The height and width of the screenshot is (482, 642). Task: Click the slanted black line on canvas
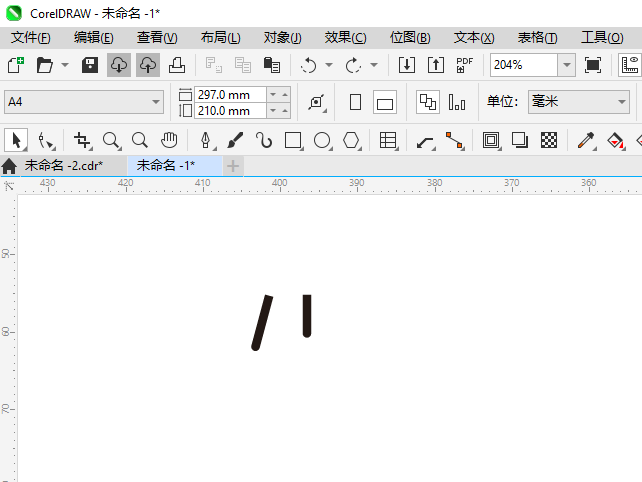point(262,323)
